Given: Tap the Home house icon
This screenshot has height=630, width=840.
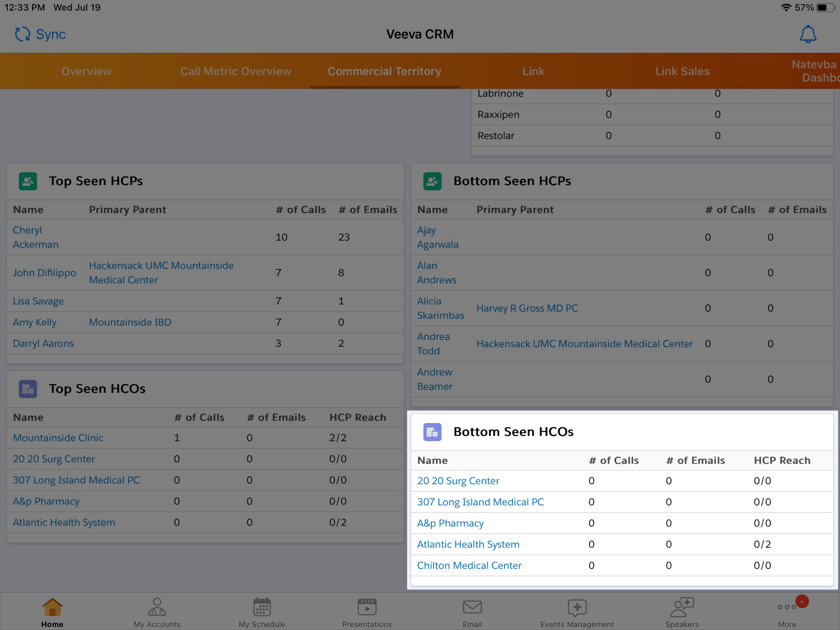Looking at the screenshot, I should click(x=52, y=608).
